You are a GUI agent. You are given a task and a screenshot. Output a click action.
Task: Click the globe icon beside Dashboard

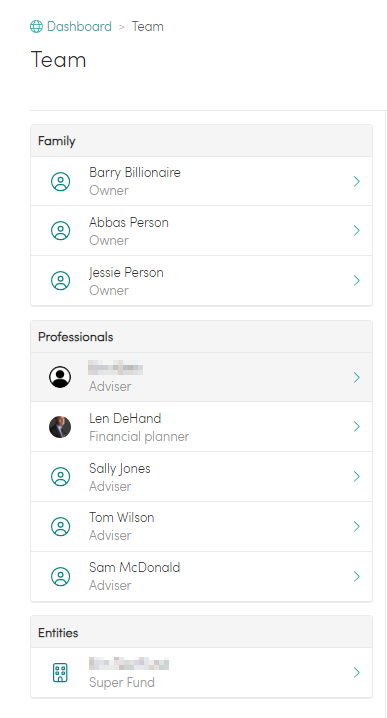(36, 27)
